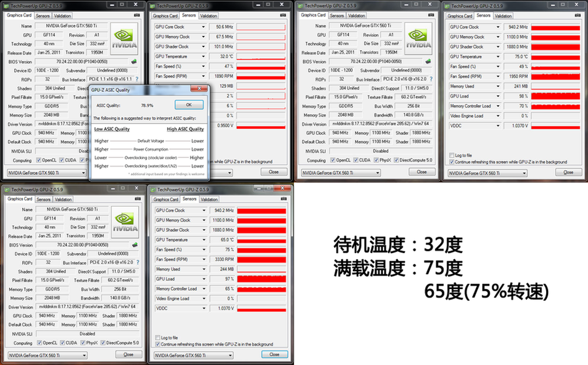Viewport: 588px width, 365px height.
Task: Switch to Graphics Card tab in 32.0 °C Sensors window
Action: [x=165, y=16]
